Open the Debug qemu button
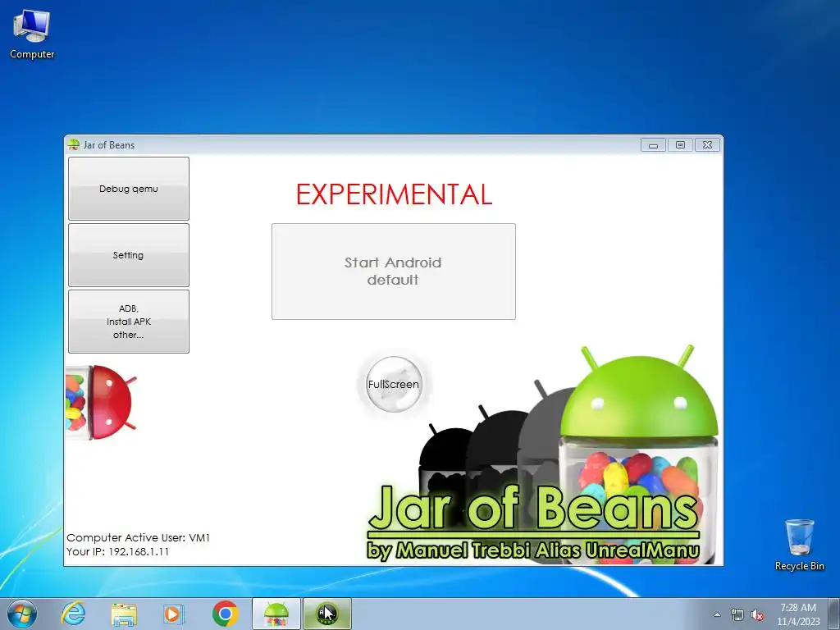This screenshot has width=840, height=630. click(129, 189)
